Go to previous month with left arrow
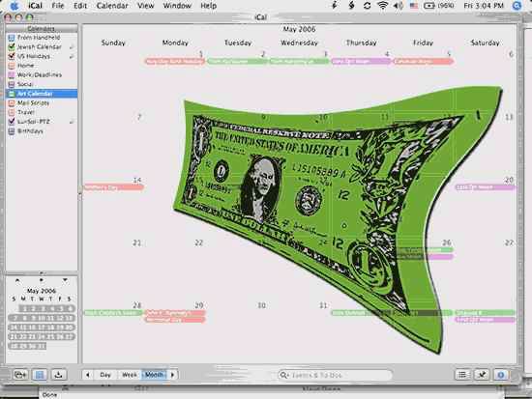The height and width of the screenshot is (399, 532). (x=88, y=375)
